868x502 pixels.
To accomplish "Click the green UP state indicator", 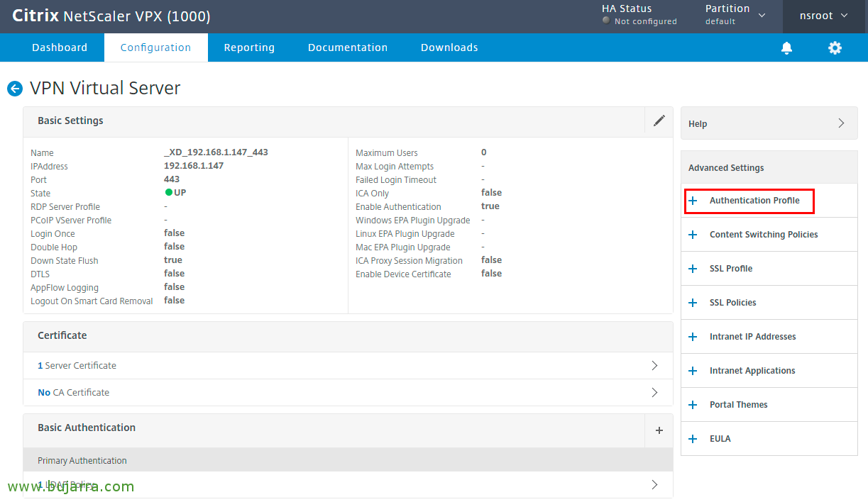I will click(x=169, y=193).
